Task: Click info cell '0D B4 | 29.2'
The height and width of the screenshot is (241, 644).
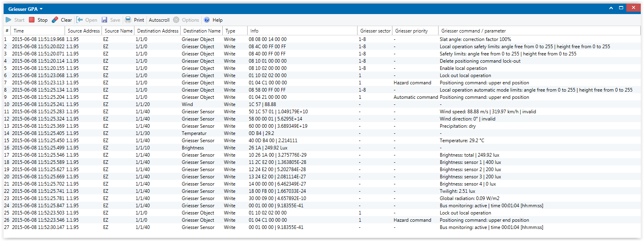Action: pyautogui.click(x=262, y=133)
